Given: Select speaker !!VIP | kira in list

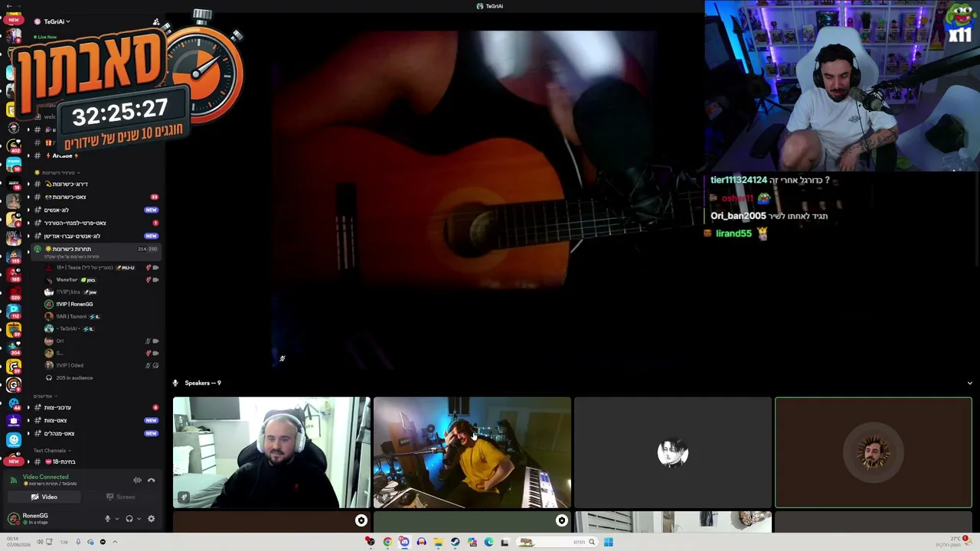Looking at the screenshot, I should [x=101, y=292].
